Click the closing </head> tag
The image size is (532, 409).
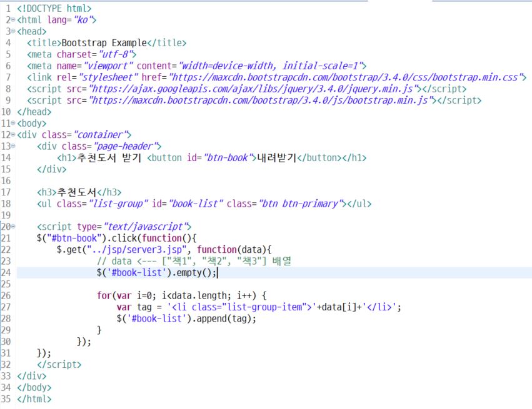34,112
